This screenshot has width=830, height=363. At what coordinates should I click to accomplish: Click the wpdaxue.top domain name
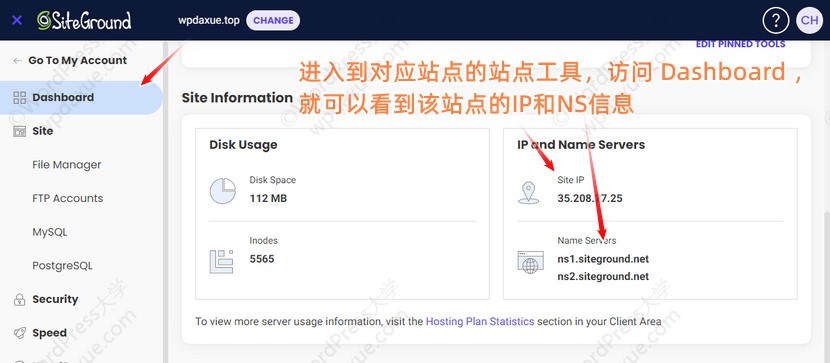click(x=209, y=21)
